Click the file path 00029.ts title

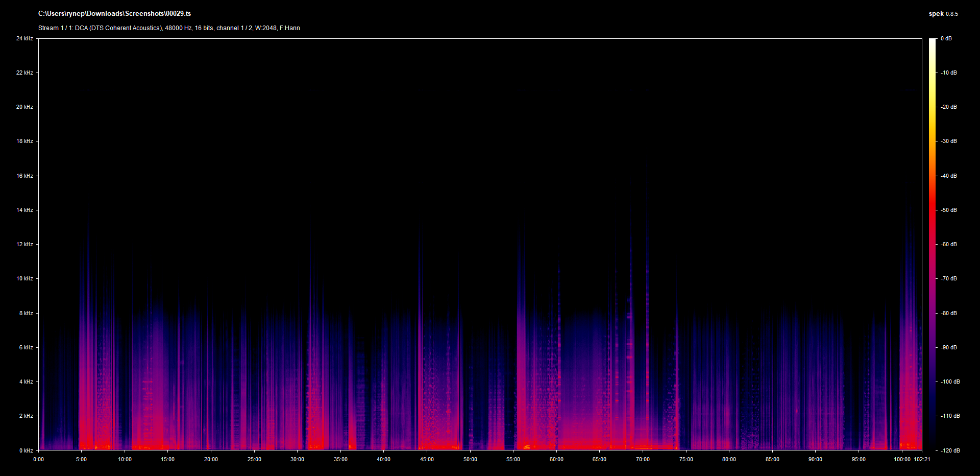point(114,14)
